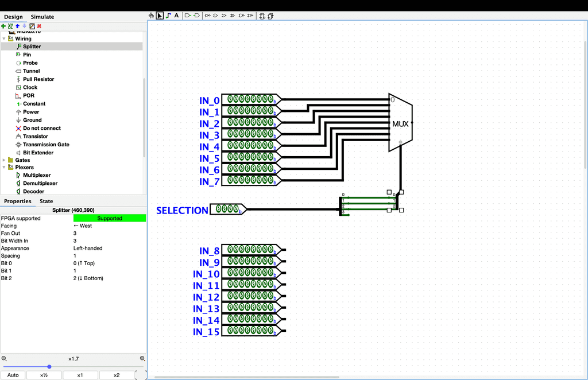Activate the Wiring tool in the toolbar
The width and height of the screenshot is (588, 380).
point(168,15)
